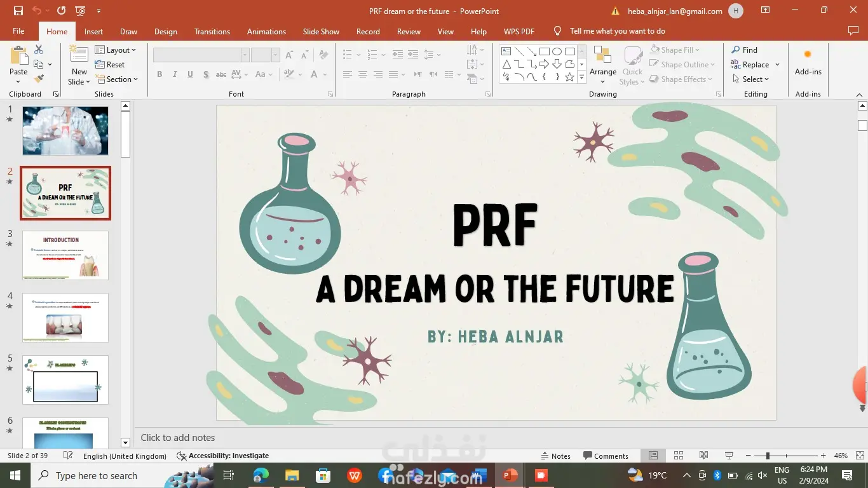Choose the 5-point Star shape
The height and width of the screenshot is (488, 868).
(x=570, y=78)
